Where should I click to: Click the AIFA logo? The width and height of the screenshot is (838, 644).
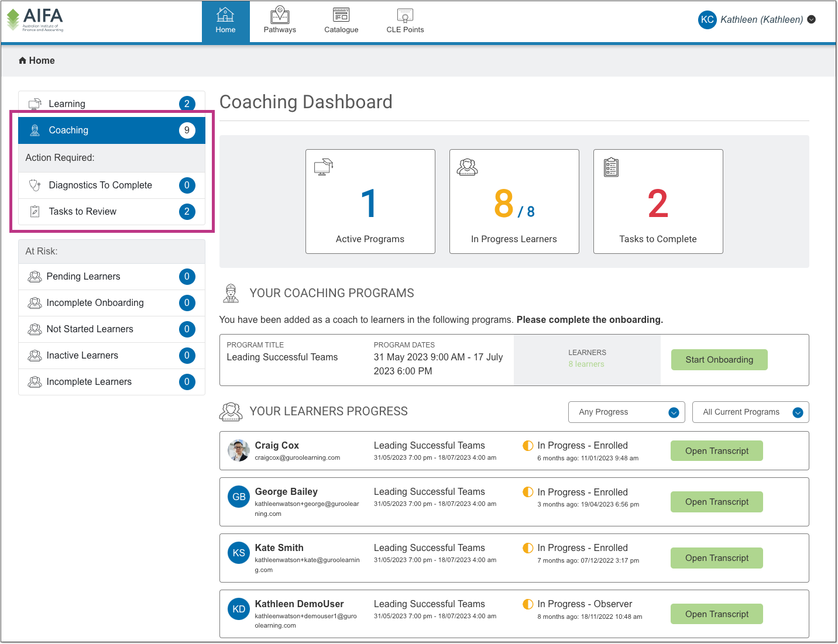(x=35, y=19)
